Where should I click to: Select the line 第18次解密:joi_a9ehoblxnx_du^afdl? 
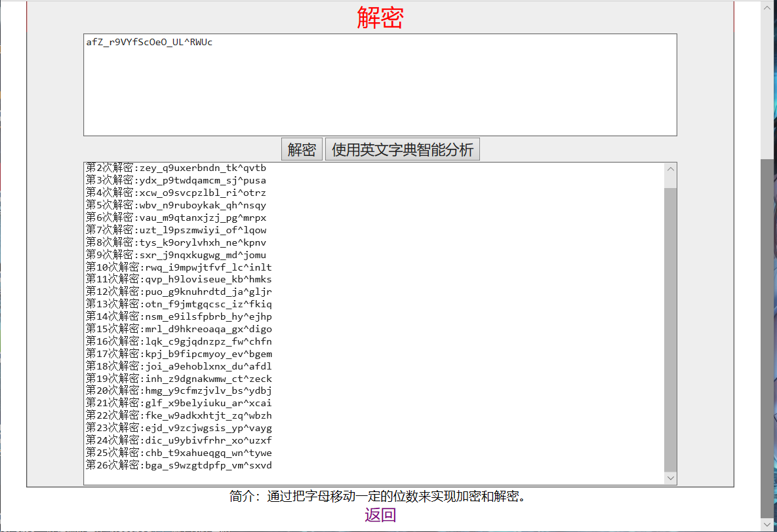[179, 366]
